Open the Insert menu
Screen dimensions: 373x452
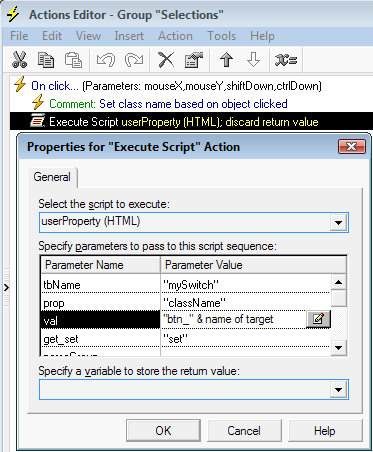(129, 36)
